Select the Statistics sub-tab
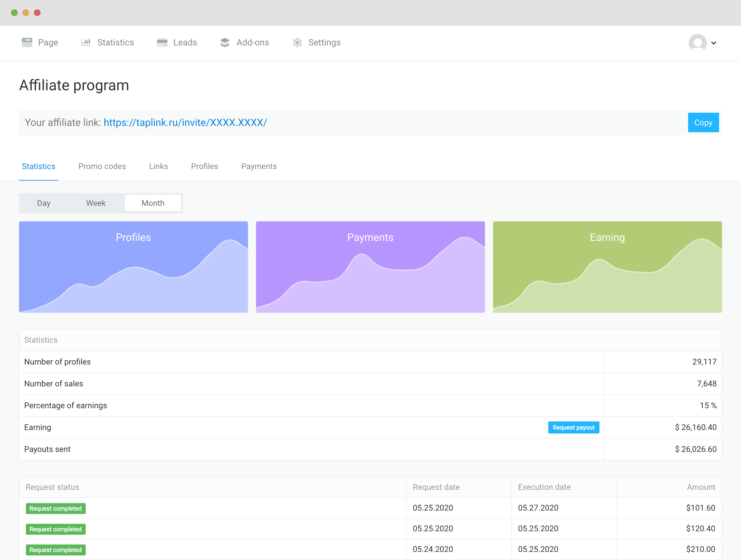 pyautogui.click(x=39, y=166)
